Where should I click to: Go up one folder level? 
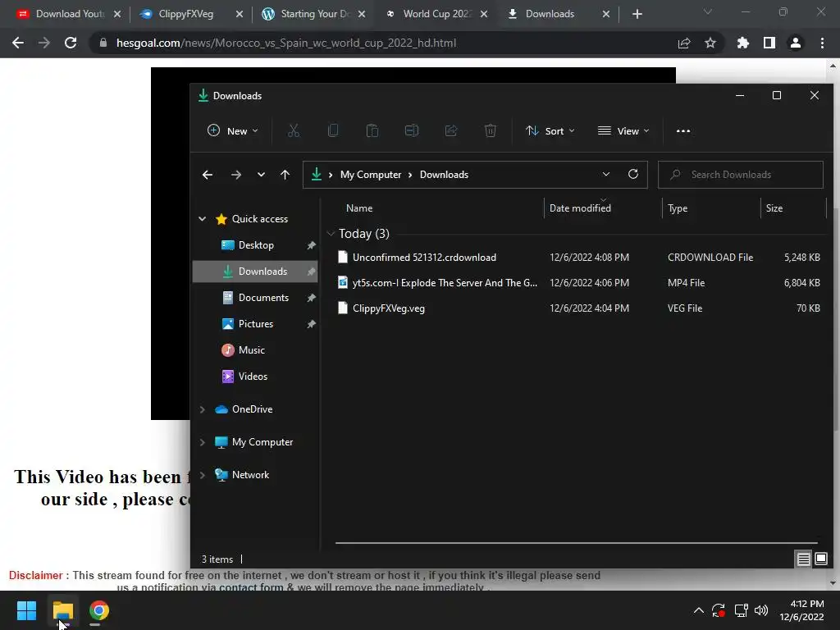pyautogui.click(x=285, y=175)
